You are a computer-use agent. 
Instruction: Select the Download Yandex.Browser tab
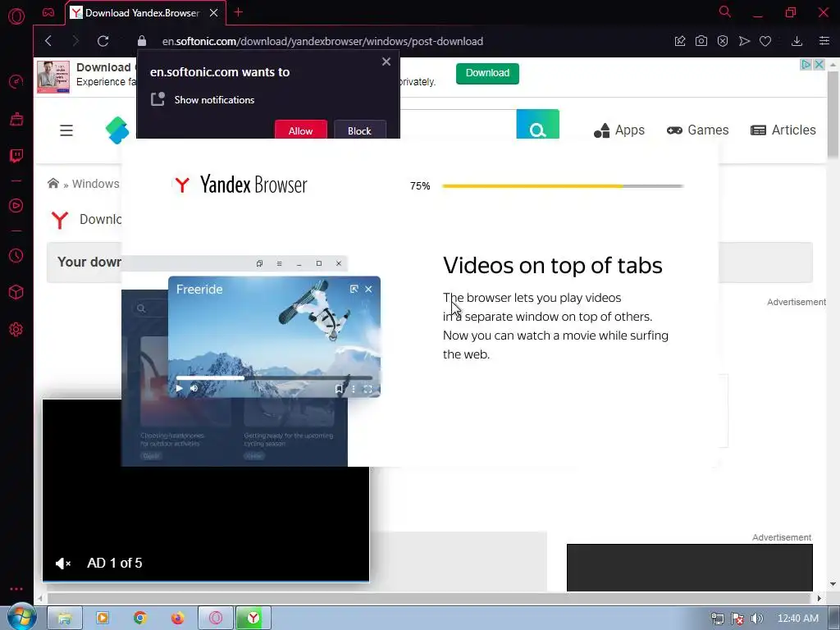tap(142, 13)
